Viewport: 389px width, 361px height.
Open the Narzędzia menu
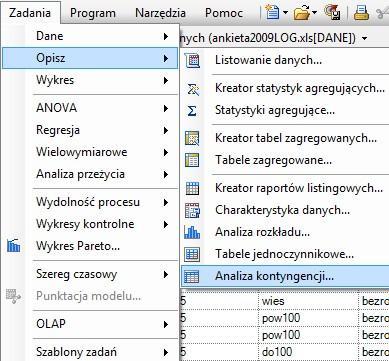point(160,13)
